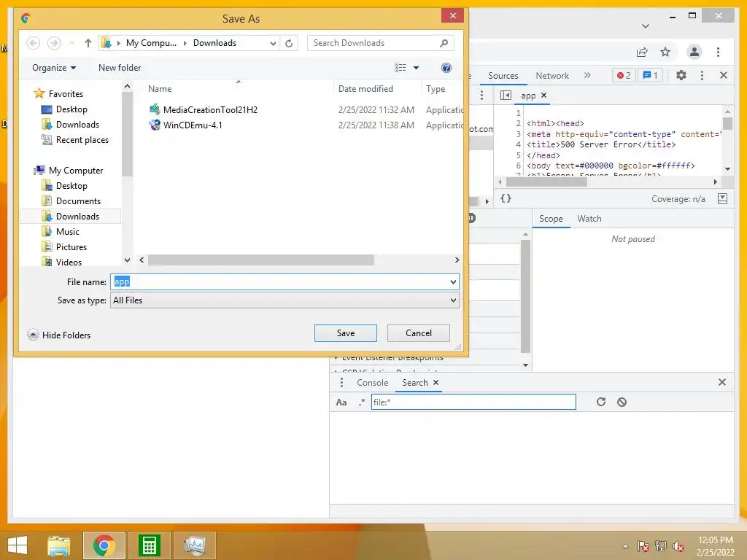The height and width of the screenshot is (560, 747).
Task: Click the search magnifier in Search Downloads
Action: (444, 43)
